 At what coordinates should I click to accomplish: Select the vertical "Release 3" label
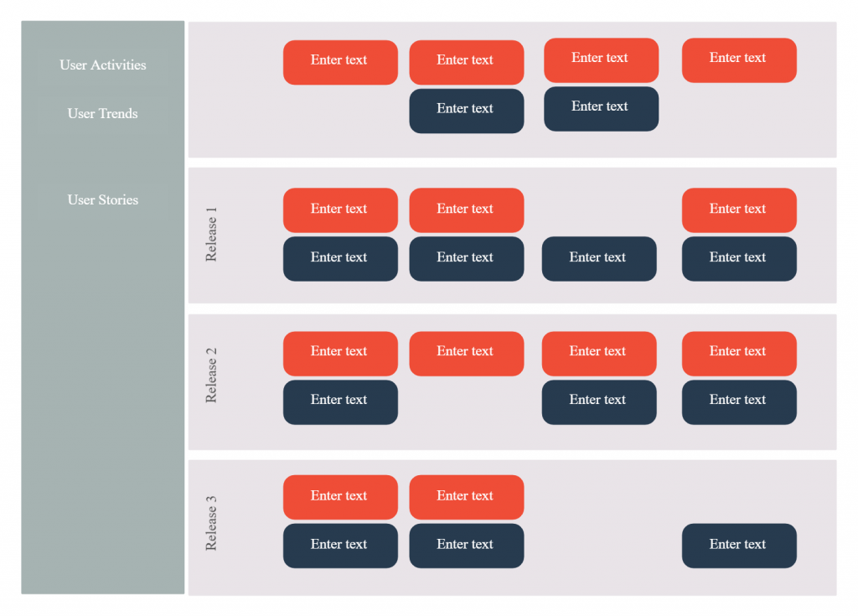(x=211, y=523)
